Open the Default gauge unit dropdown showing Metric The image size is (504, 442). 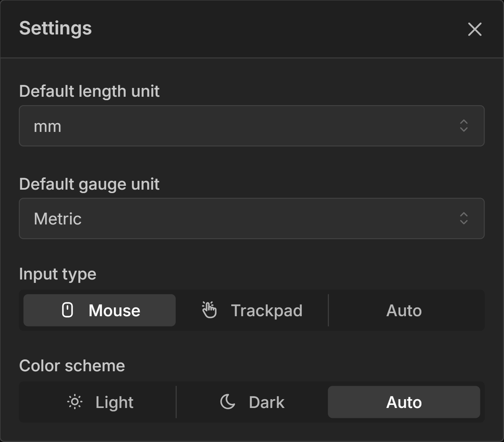245,219
